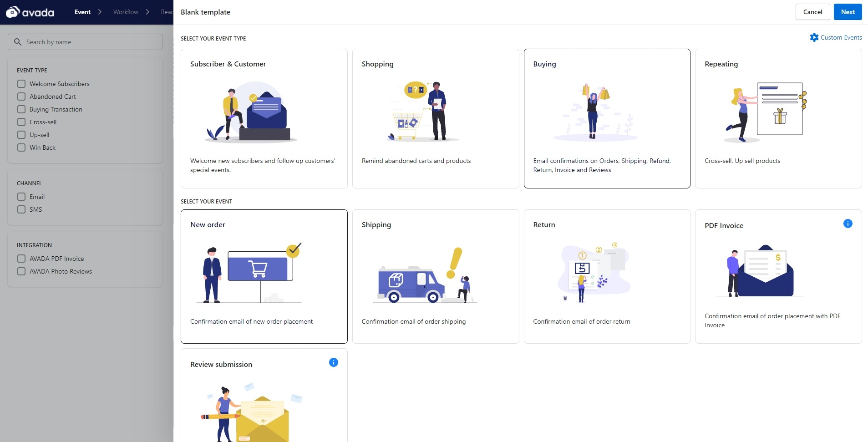Click the search magnifier icon

[x=18, y=42]
